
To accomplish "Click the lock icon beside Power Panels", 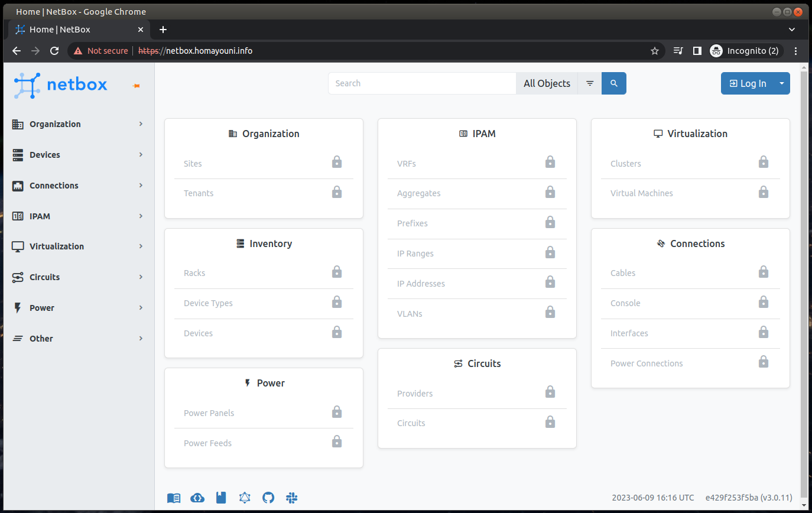I will tap(337, 411).
